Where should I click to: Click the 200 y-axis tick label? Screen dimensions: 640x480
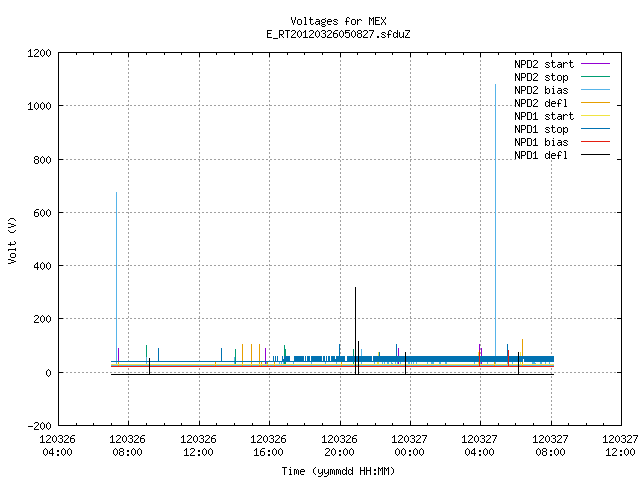coord(42,319)
